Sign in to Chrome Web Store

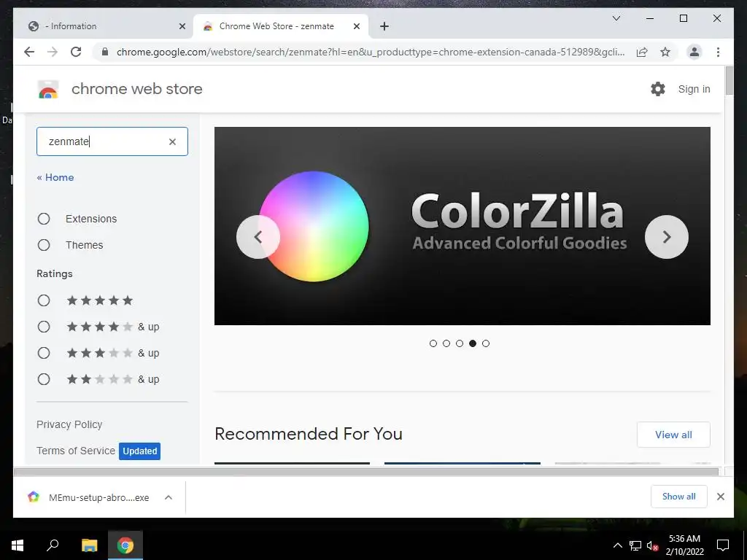click(x=694, y=89)
